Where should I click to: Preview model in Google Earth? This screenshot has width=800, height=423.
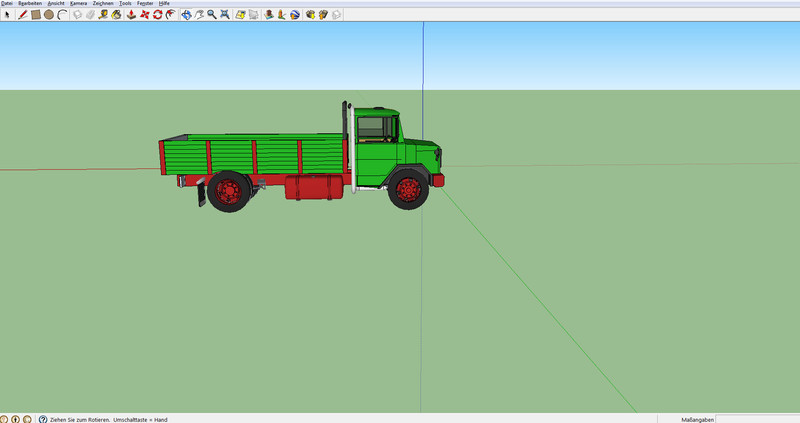click(295, 15)
